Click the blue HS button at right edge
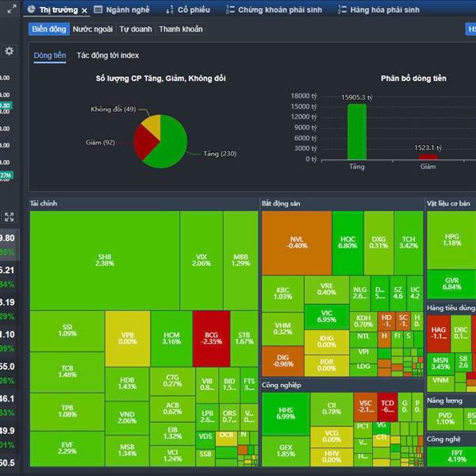This screenshot has height=476, width=476. coord(470,29)
